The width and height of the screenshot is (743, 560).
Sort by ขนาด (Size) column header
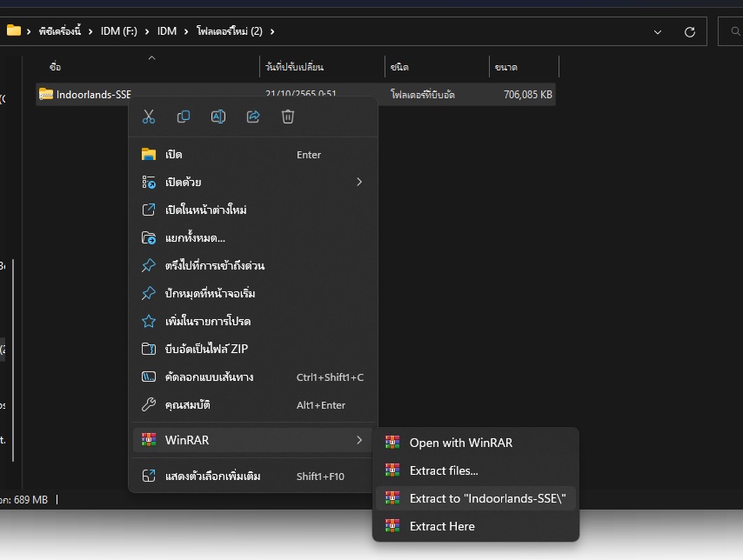pyautogui.click(x=522, y=67)
